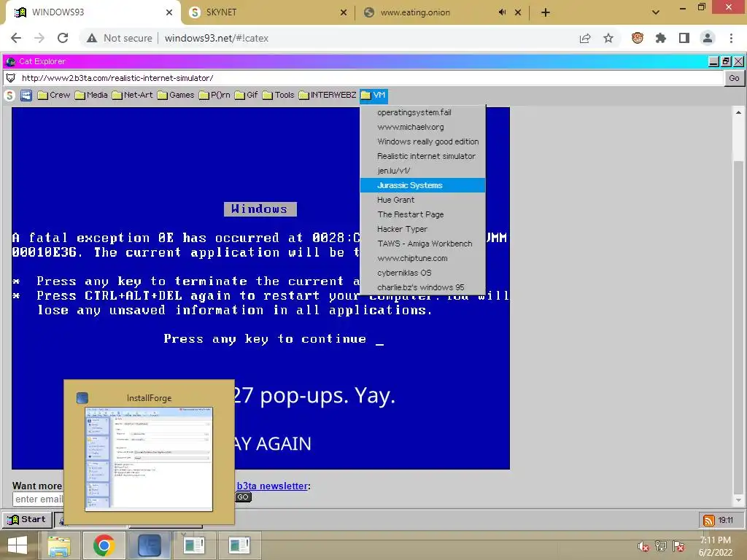Open charlie.bz's windows 95 entry

(422, 287)
